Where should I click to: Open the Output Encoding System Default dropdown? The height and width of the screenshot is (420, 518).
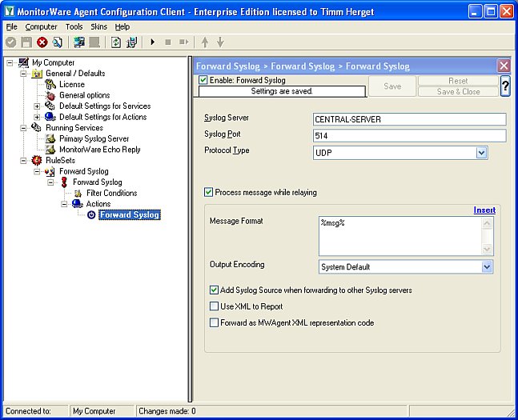487,266
